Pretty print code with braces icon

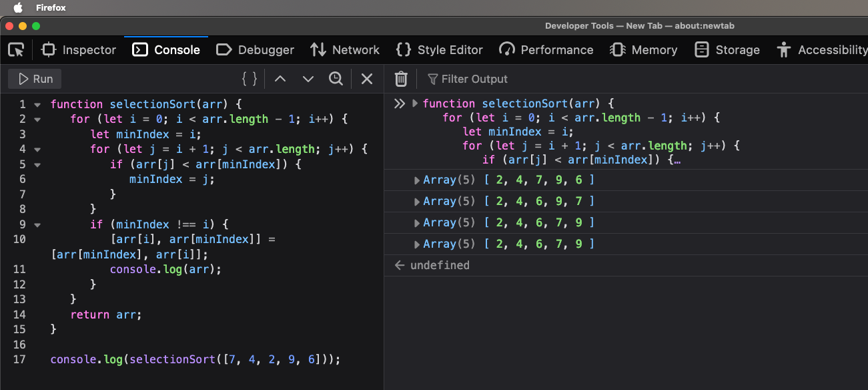250,79
